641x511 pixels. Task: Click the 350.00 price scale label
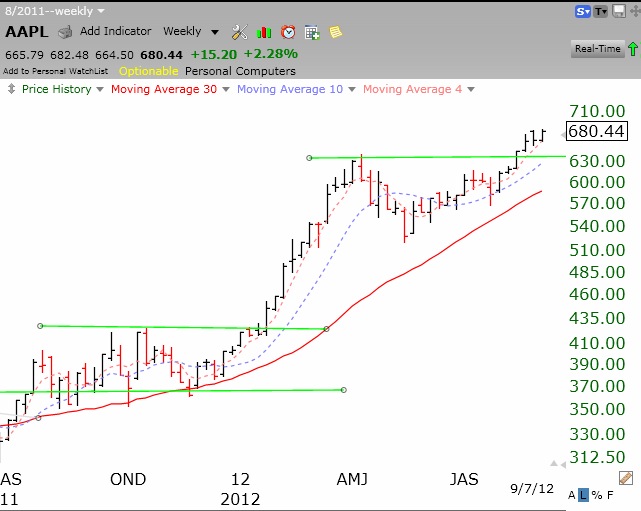click(597, 409)
